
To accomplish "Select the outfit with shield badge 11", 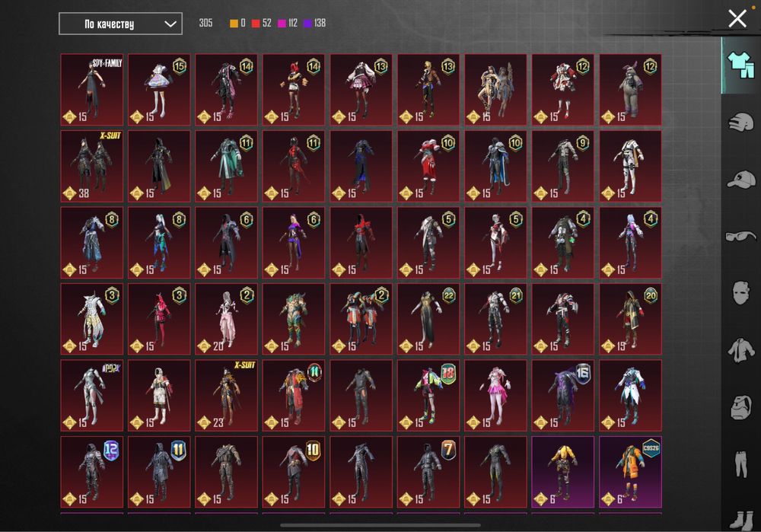I will pos(159,472).
